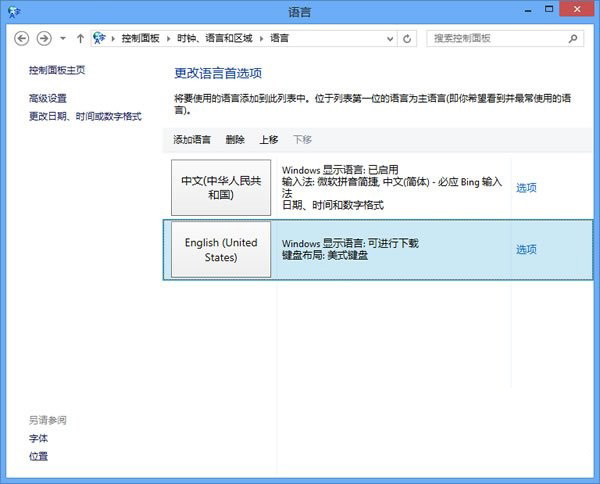Click the 时钟、语言和区域 breadcrumb

pos(215,38)
